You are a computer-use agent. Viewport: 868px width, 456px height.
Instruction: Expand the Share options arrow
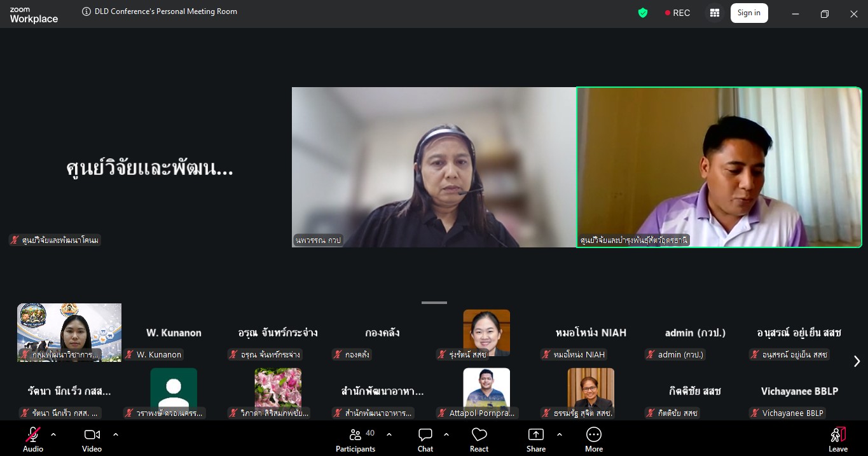[560, 434]
